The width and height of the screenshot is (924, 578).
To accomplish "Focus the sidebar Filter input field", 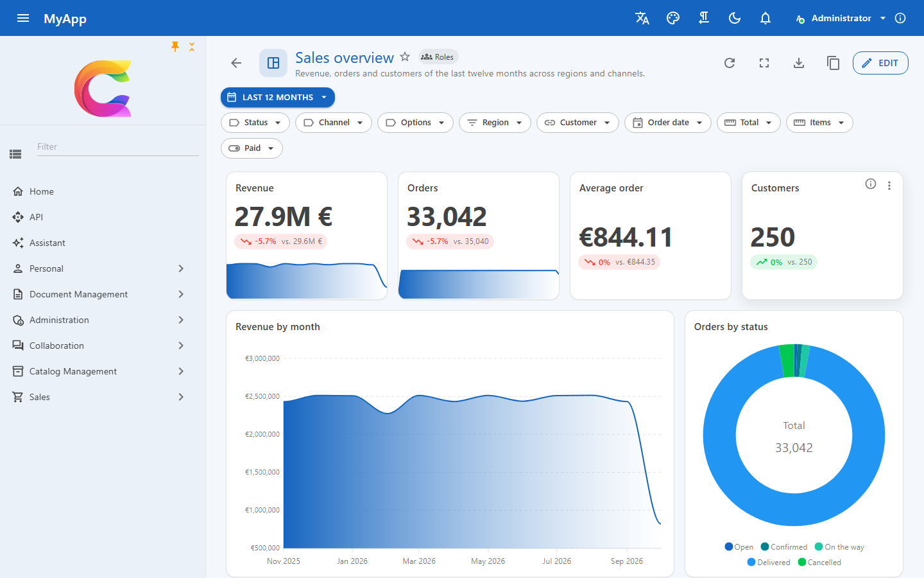I will [117, 147].
